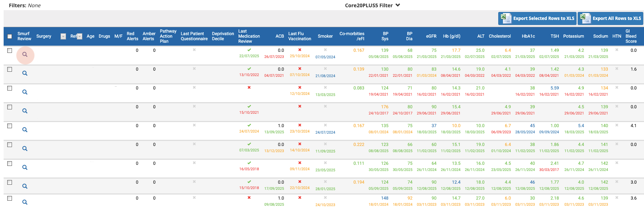Sort by Last Flu Vaccination column header

pos(300,36)
